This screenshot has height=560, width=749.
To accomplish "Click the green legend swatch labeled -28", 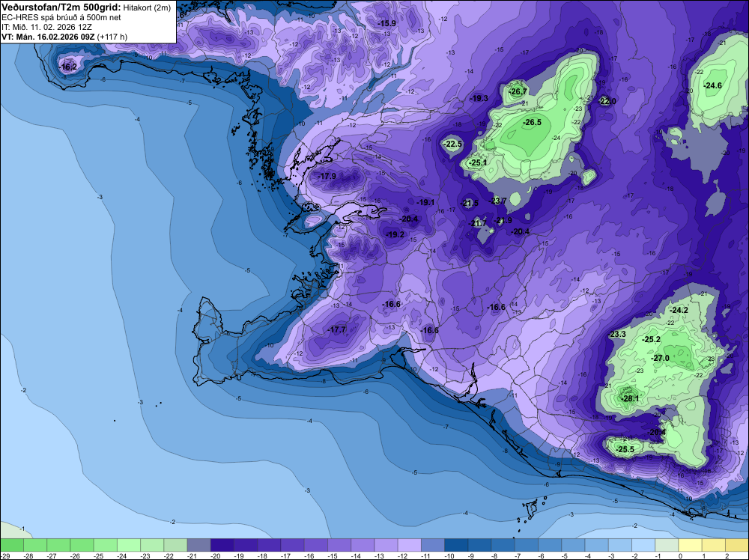I will (x=35, y=545).
